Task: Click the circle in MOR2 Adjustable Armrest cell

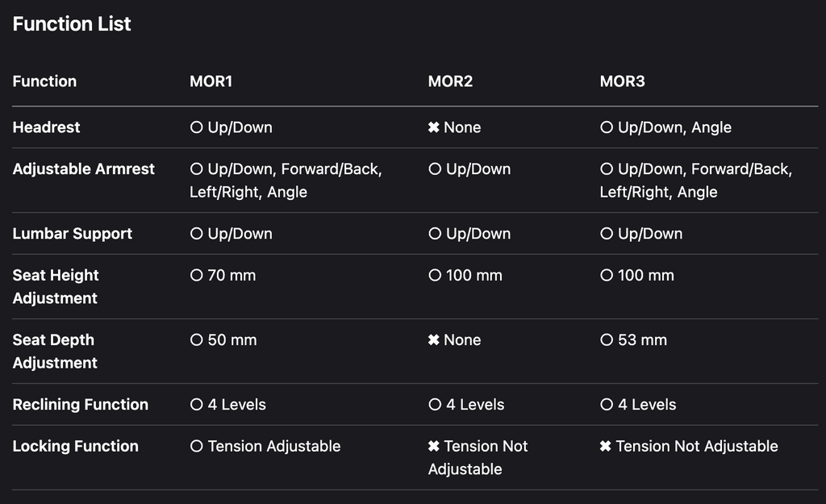Action: (x=435, y=169)
